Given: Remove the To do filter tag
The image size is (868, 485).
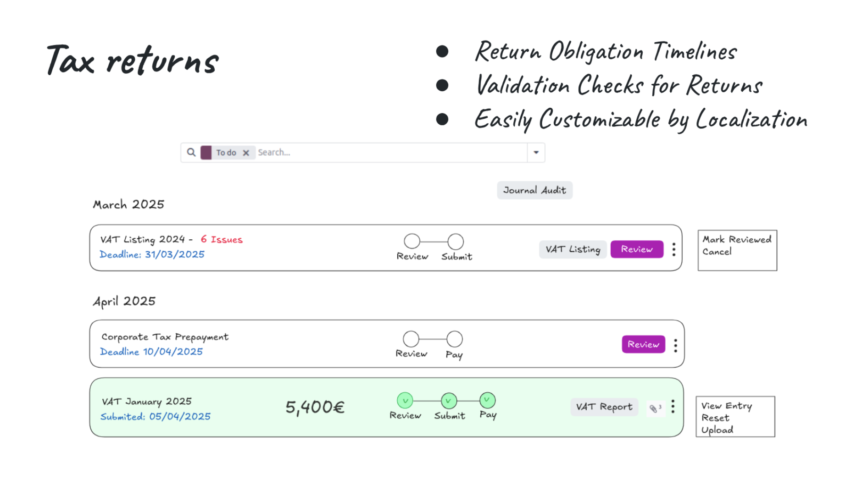Looking at the screenshot, I should click(246, 153).
